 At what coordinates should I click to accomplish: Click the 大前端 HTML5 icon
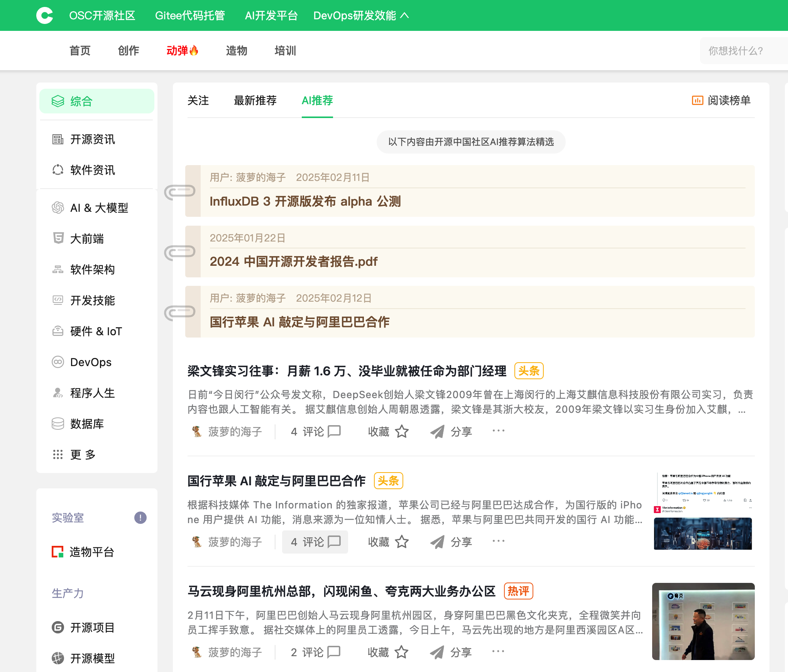58,238
